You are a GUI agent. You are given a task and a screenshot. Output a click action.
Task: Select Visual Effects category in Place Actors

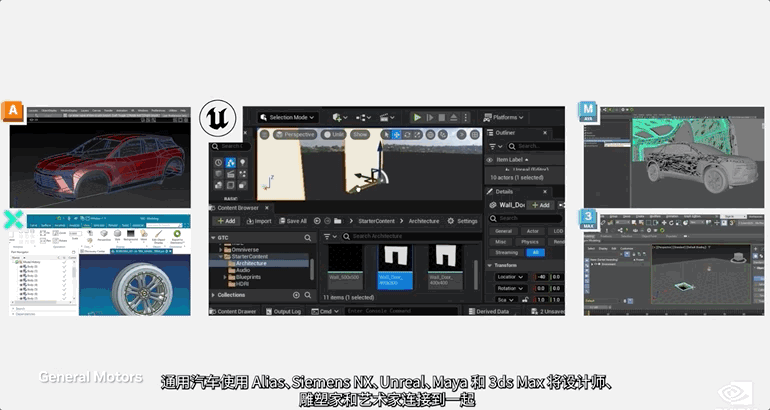(242, 174)
